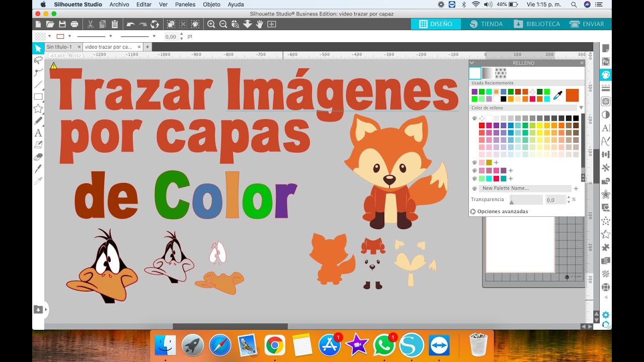Image resolution: width=644 pixels, height=362 pixels.
Task: Click the Paste clipboard icon
Action: 115,24
